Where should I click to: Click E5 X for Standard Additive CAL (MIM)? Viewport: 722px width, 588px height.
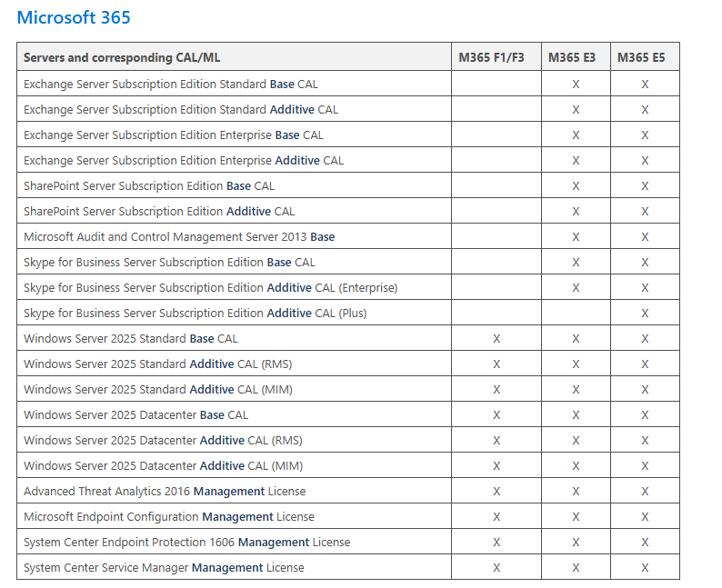click(x=645, y=390)
